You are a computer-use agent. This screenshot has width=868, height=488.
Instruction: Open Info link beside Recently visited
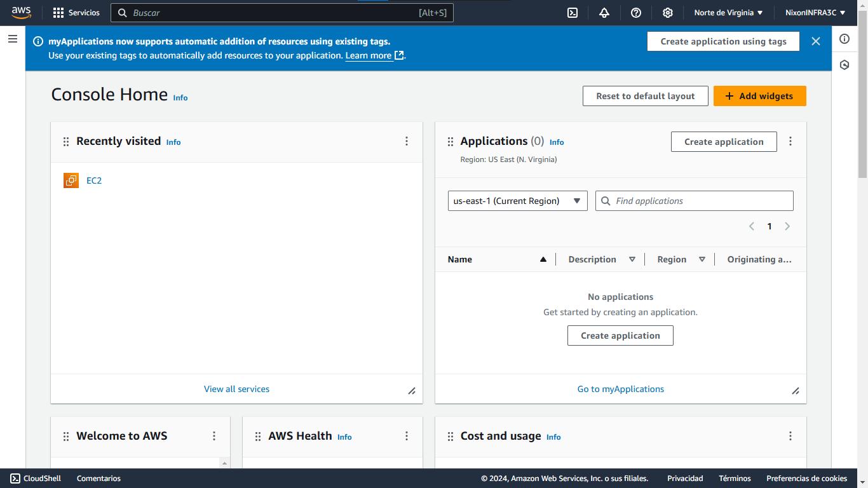tap(173, 142)
